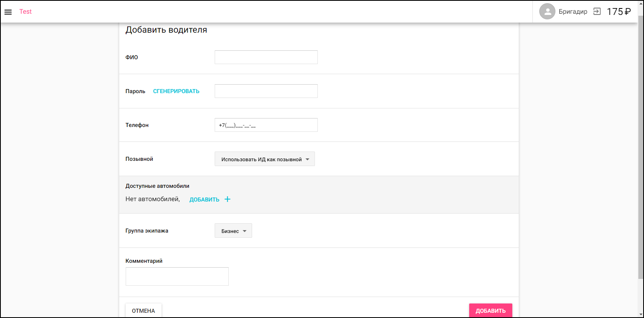Image resolution: width=644 pixels, height=318 pixels.
Task: Click the ДОБАВИТЬ car link
Action: 204,200
